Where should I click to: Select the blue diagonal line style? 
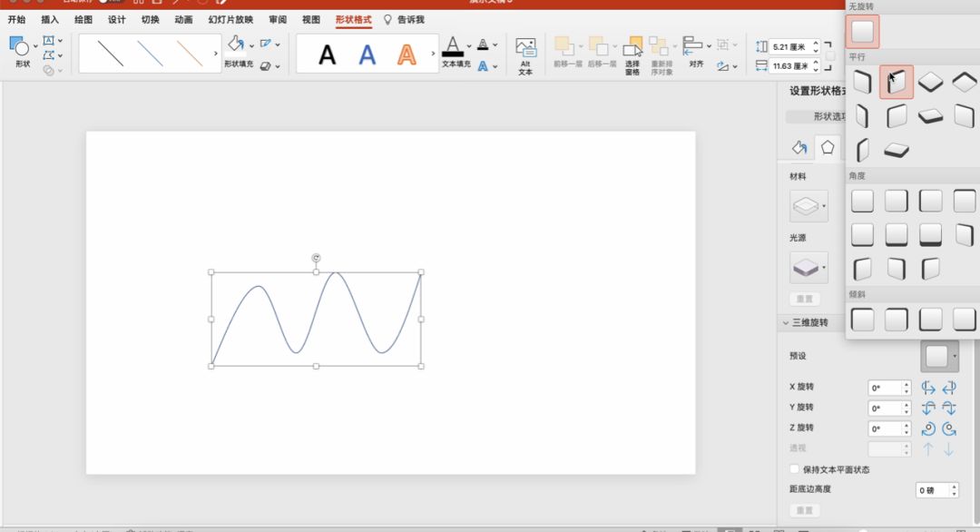pos(150,54)
